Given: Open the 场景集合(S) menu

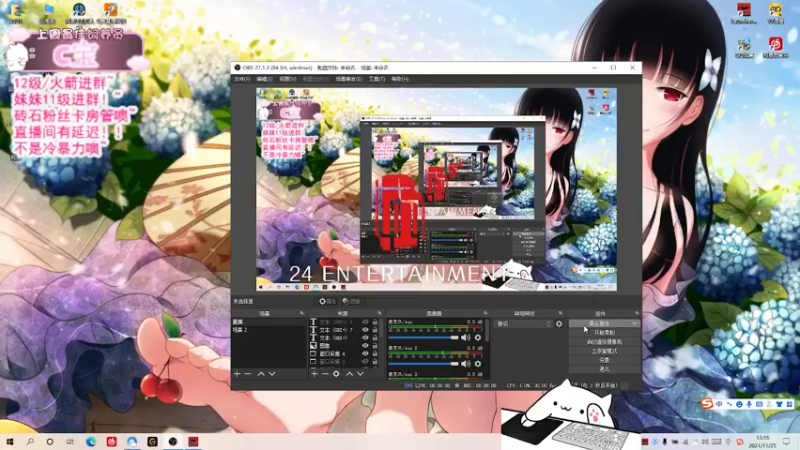Looking at the screenshot, I should [x=349, y=79].
